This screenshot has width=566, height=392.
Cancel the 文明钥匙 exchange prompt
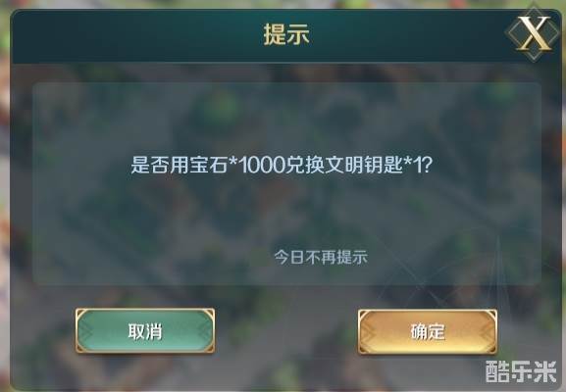pyautogui.click(x=145, y=330)
